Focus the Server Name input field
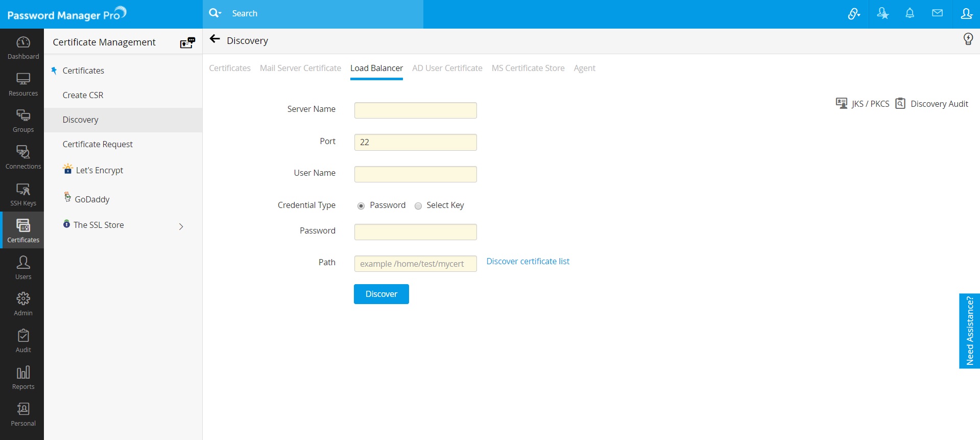The image size is (980, 440). point(416,110)
